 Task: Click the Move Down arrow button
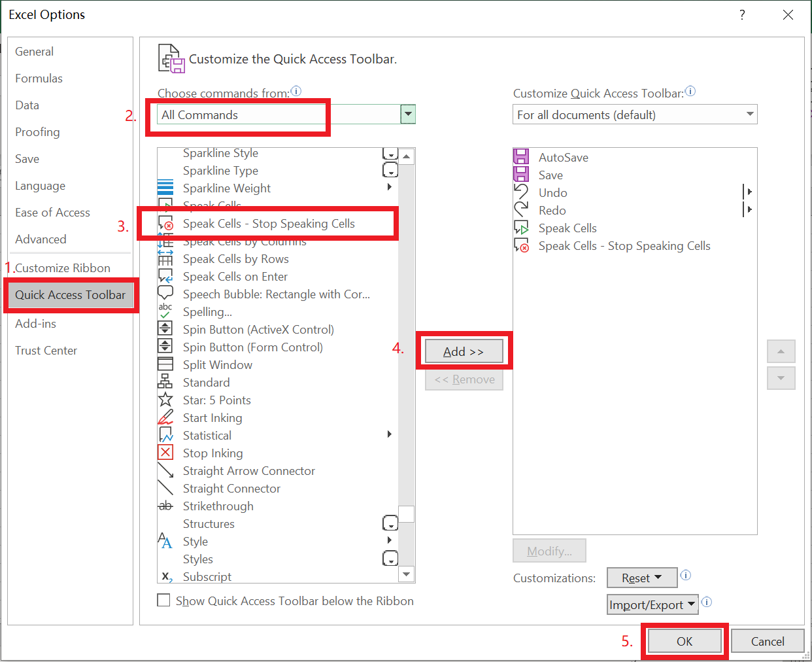point(781,378)
